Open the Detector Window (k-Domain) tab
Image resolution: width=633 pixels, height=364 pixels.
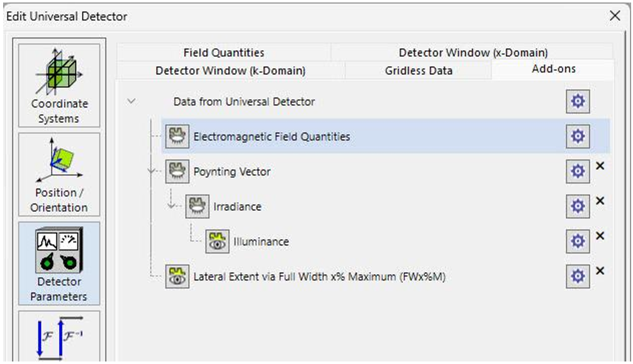(230, 70)
